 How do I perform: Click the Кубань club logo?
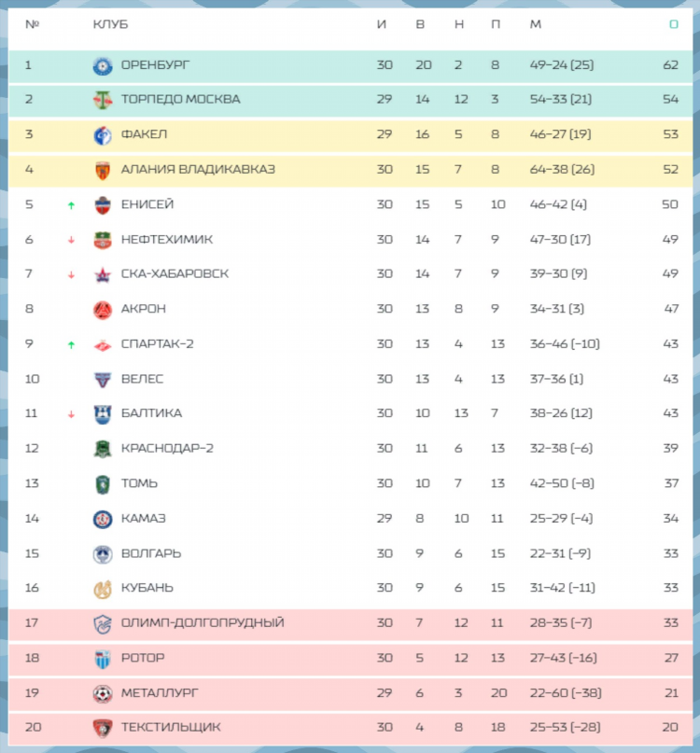point(103,589)
